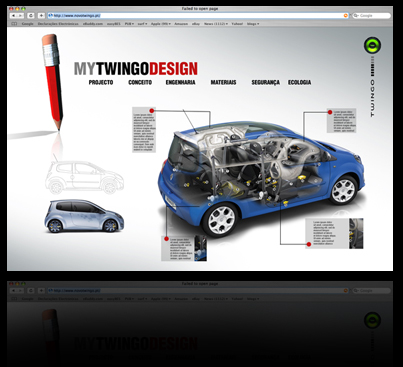The width and height of the screenshot is (403, 367).
Task: Select the ECOLOGIA menu item
Action: click(299, 82)
